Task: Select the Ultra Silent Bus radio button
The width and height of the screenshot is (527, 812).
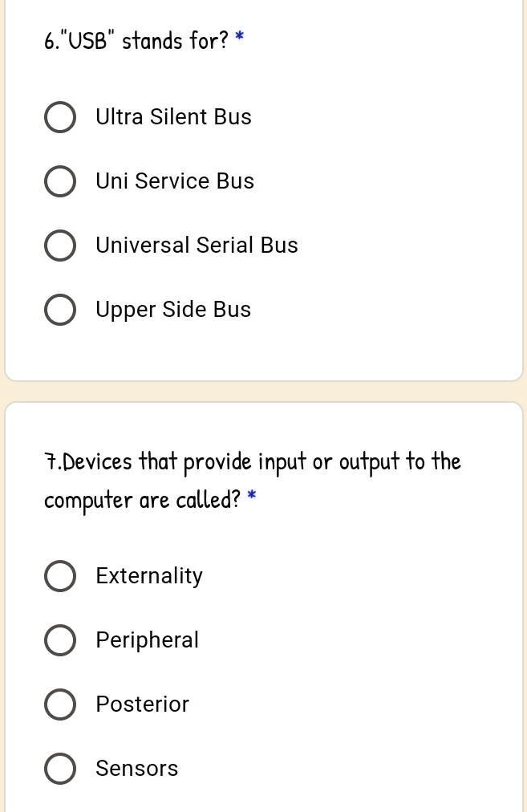Action: [60, 117]
